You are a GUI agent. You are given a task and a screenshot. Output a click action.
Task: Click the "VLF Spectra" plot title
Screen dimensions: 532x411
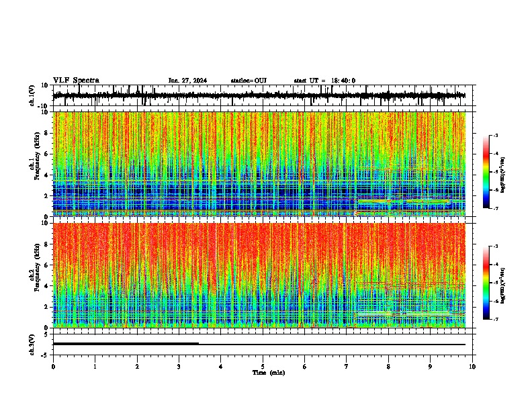point(76,81)
